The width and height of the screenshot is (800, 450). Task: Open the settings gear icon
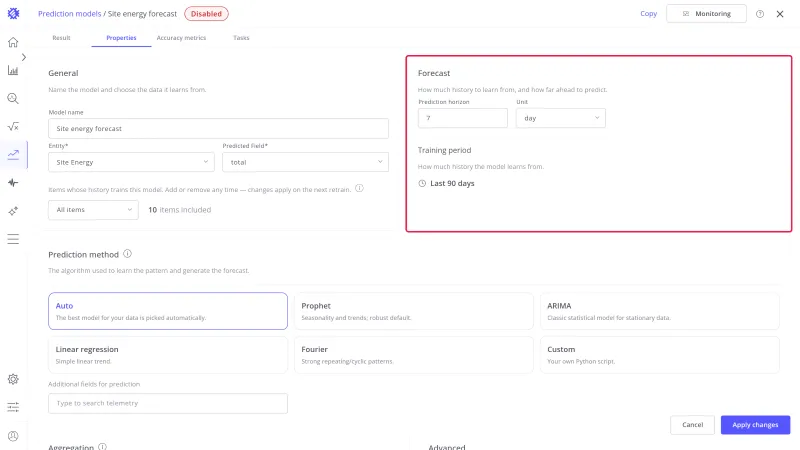point(13,379)
